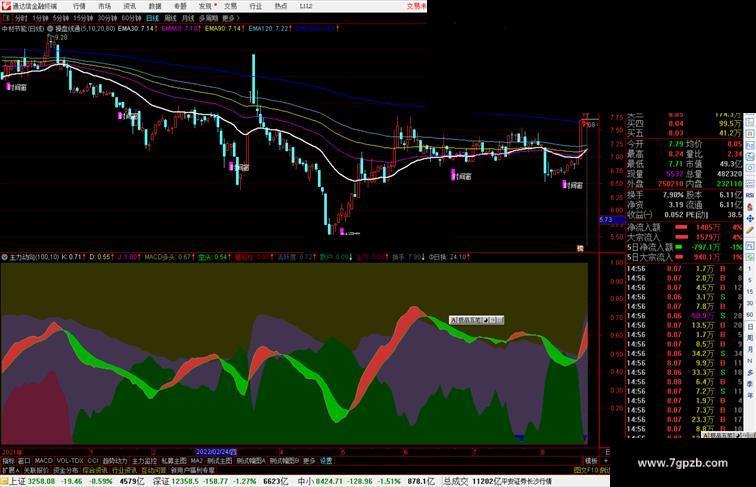The width and height of the screenshot is (756, 487).
Task: Switch to 1分钟 period
Action: (40, 18)
